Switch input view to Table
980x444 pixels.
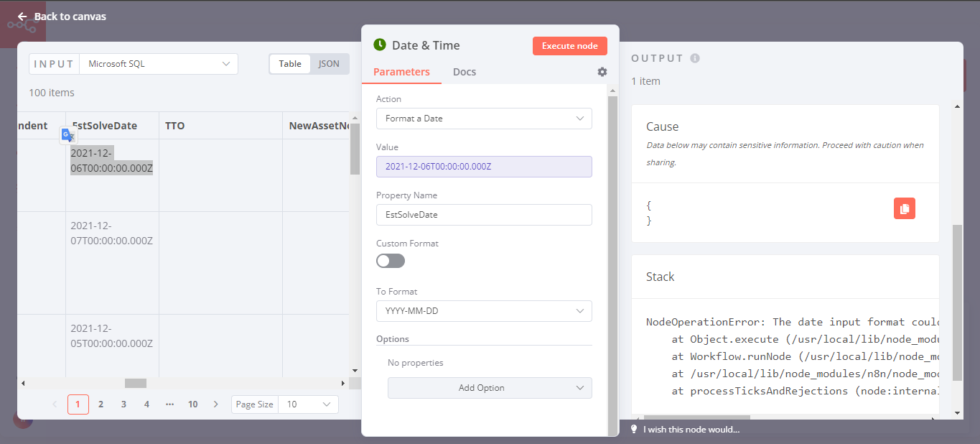pyautogui.click(x=290, y=63)
